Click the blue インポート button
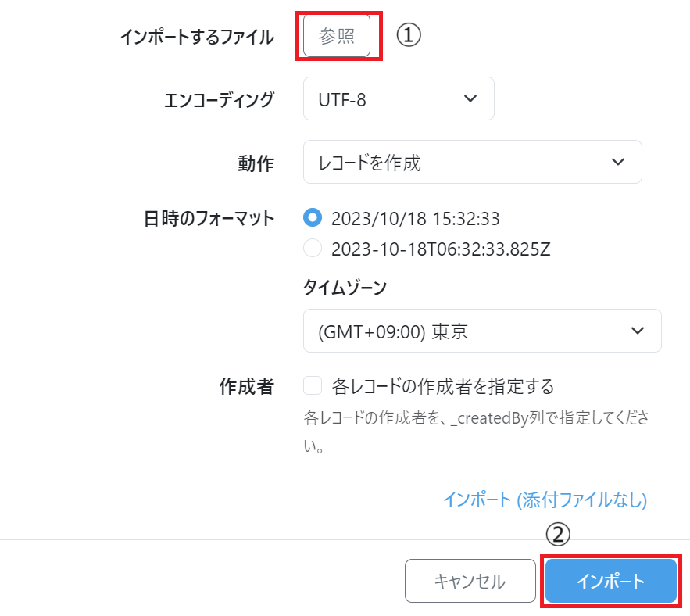 point(611,581)
